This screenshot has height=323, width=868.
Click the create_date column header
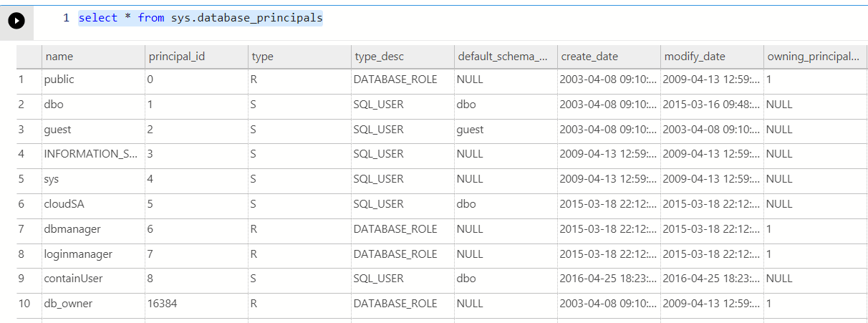(x=609, y=57)
